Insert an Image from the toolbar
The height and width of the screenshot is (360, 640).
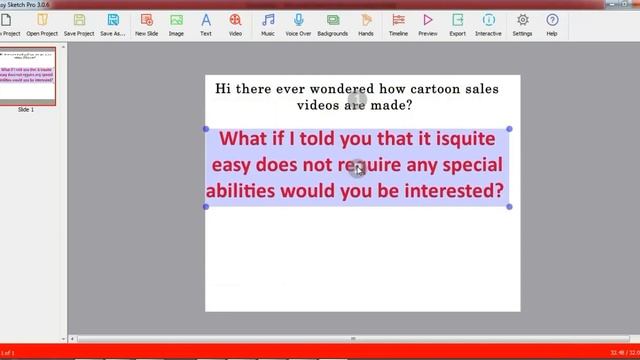pos(176,24)
